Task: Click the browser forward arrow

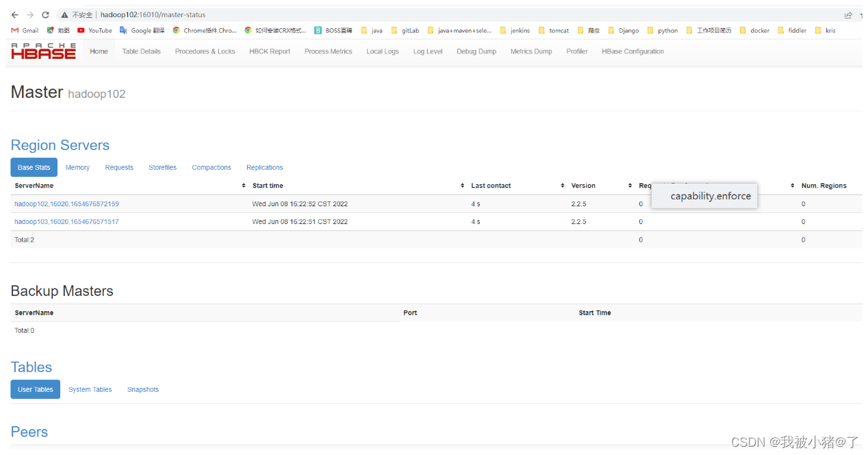Action: coord(30,14)
